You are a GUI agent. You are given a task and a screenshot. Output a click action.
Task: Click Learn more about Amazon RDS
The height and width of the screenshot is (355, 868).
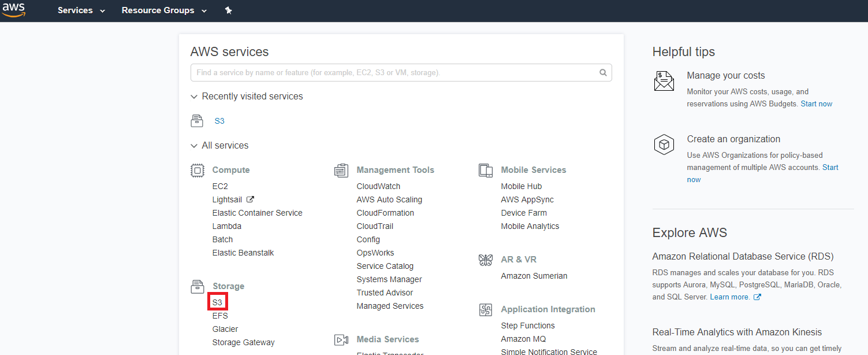tap(728, 297)
